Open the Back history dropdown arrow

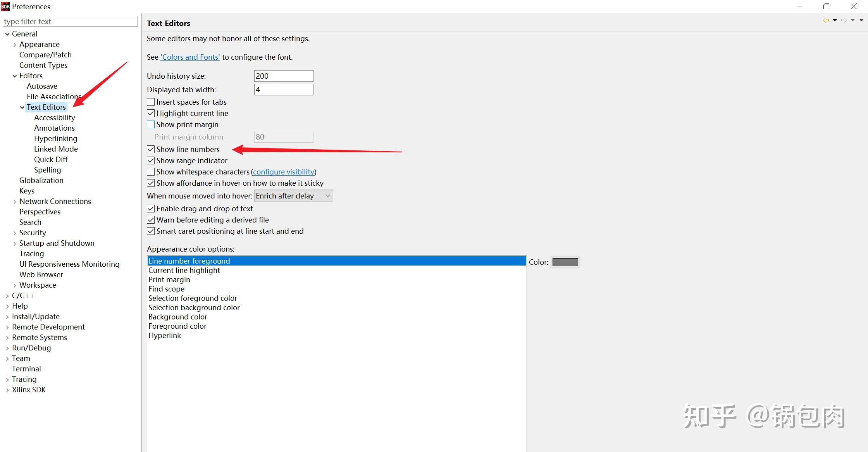(x=835, y=20)
